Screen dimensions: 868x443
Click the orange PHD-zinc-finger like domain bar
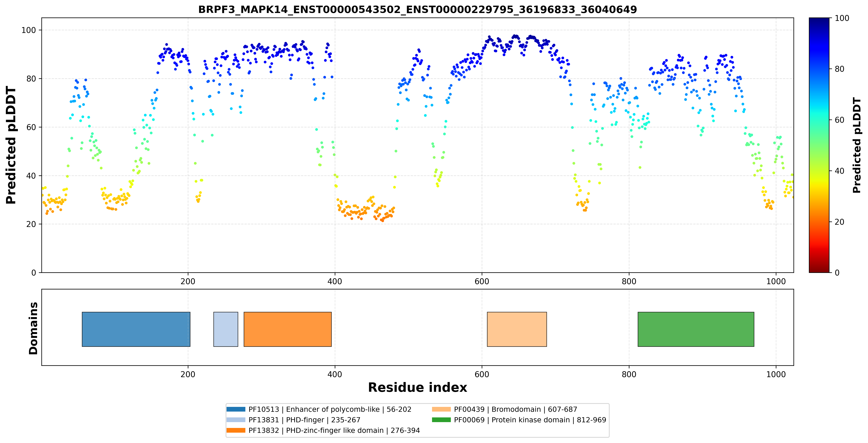click(x=288, y=329)
